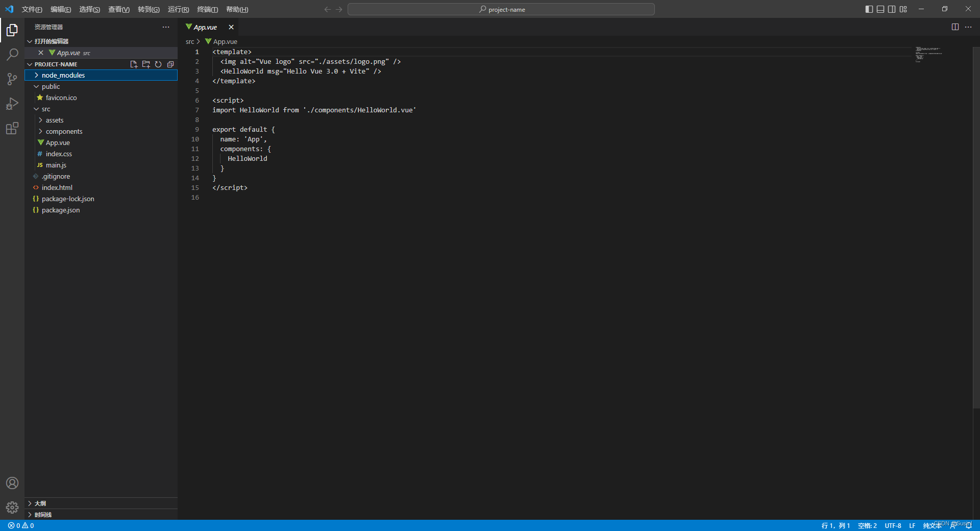The image size is (980, 531).
Task: Close App.vue in open editors list
Action: tap(41, 53)
